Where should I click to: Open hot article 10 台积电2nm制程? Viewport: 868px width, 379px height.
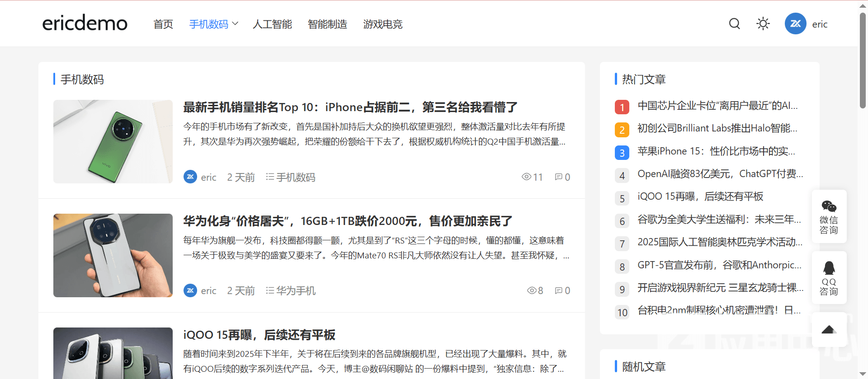[719, 310]
